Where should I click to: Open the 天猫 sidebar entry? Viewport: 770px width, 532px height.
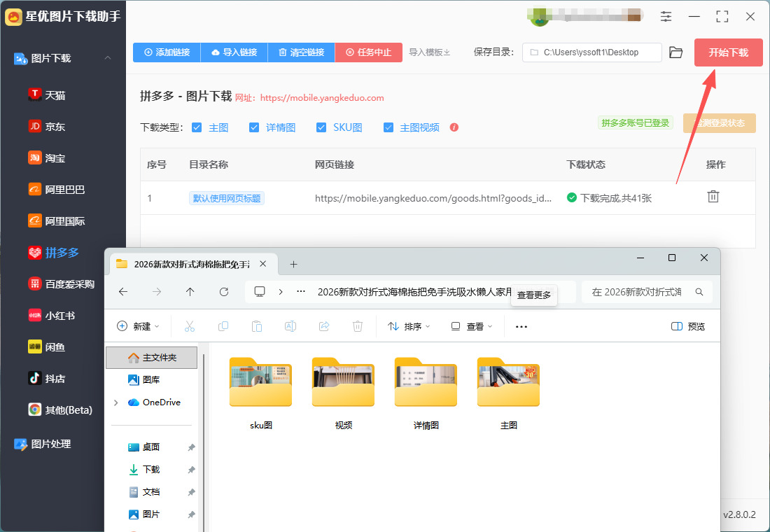(x=47, y=94)
